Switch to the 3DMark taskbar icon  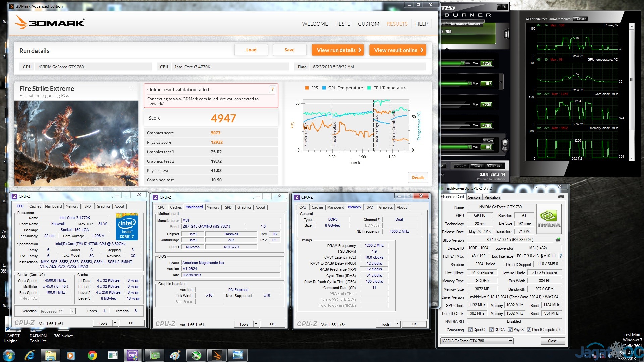(217, 355)
